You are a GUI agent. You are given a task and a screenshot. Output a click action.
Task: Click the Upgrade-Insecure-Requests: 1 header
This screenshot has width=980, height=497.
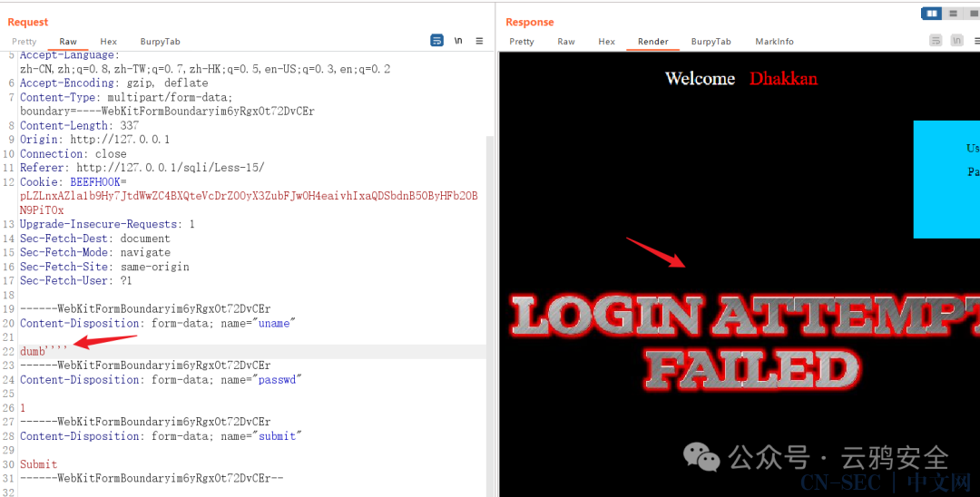107,224
